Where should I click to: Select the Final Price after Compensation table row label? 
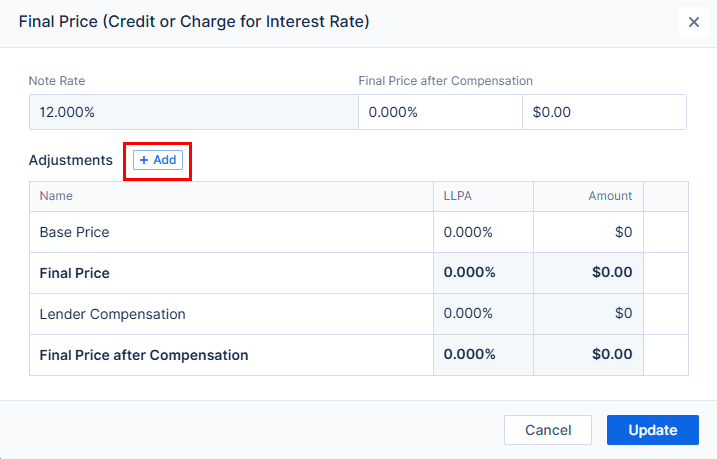144,355
